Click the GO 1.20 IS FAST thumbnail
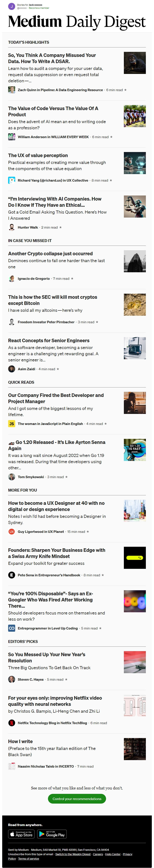The height and width of the screenshot is (868, 154). point(135,449)
